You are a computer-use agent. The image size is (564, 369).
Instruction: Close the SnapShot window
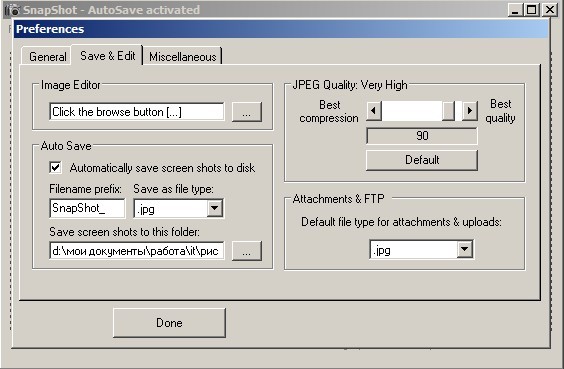pyautogui.click(x=549, y=10)
